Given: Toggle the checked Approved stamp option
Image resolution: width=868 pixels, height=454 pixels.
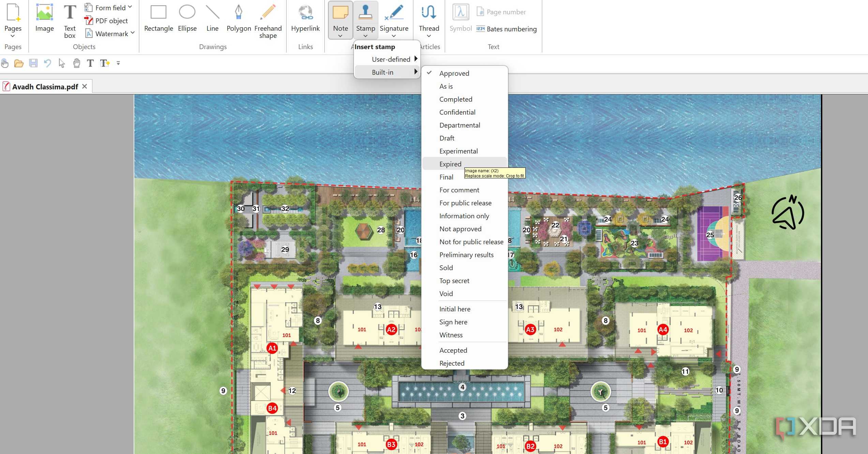Looking at the screenshot, I should click(x=464, y=73).
